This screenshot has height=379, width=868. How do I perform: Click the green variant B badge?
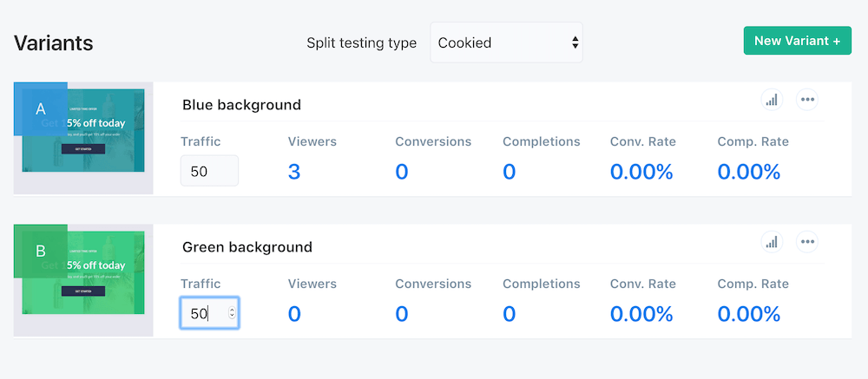point(40,252)
